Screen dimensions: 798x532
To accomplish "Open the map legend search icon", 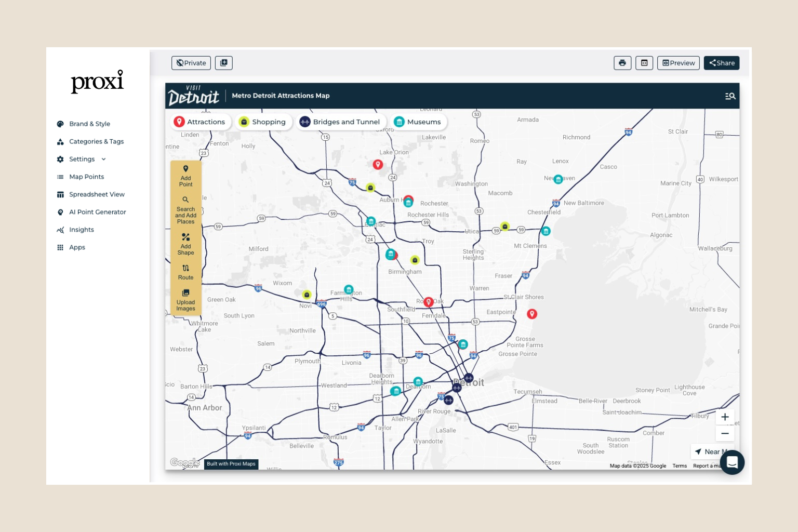I will (x=730, y=96).
